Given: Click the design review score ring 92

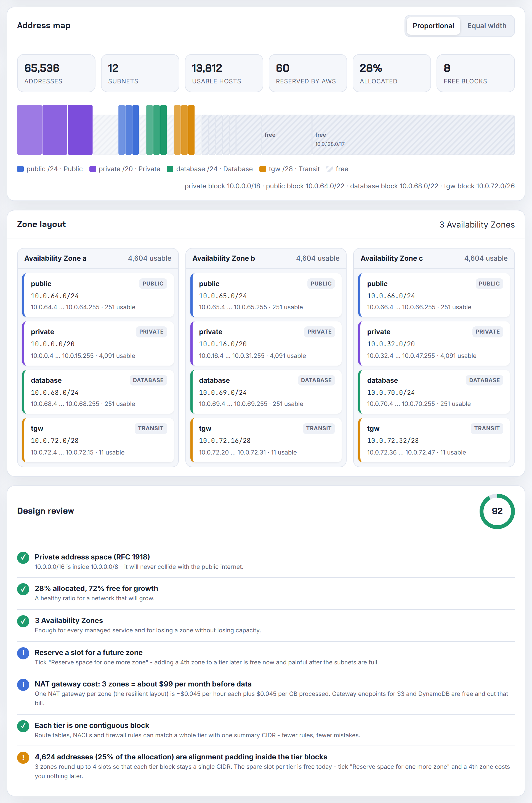Looking at the screenshot, I should pyautogui.click(x=497, y=511).
